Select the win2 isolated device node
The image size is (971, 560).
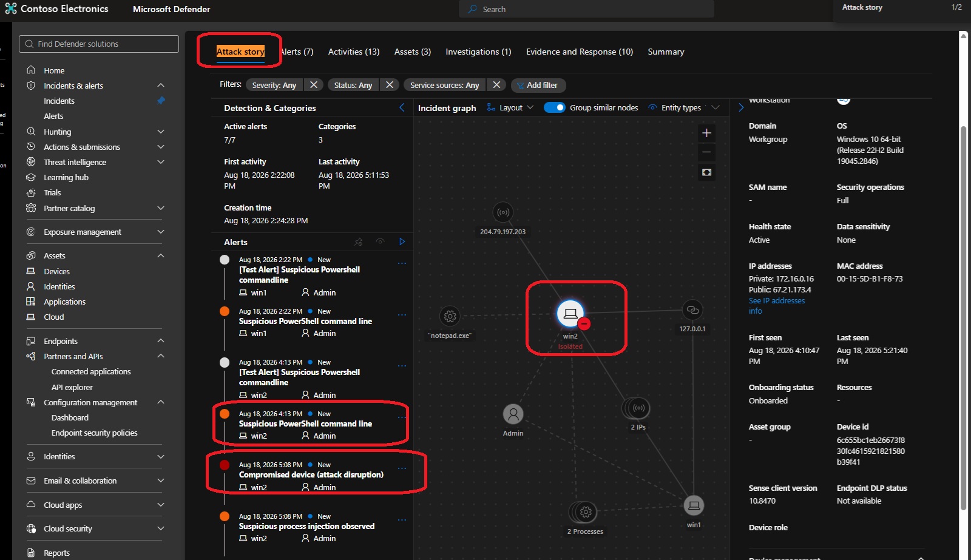click(x=570, y=314)
